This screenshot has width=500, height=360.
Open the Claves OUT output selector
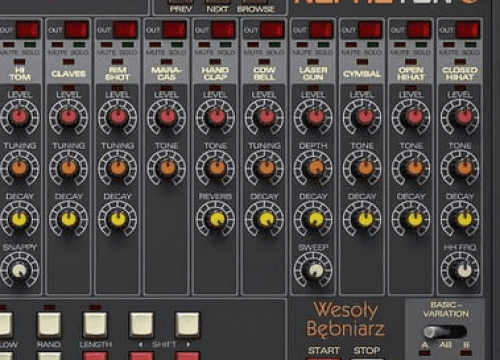click(x=77, y=30)
